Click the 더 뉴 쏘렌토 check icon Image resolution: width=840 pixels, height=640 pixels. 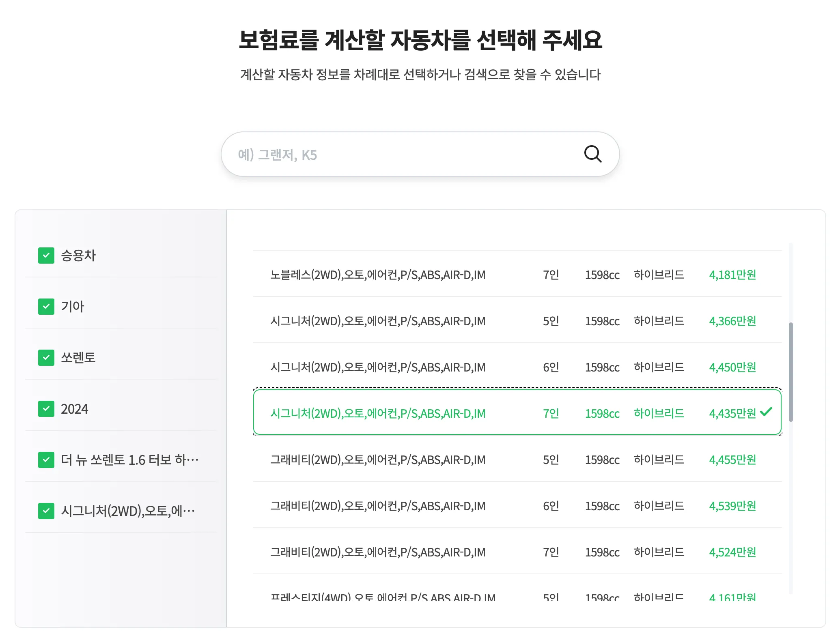tap(46, 460)
